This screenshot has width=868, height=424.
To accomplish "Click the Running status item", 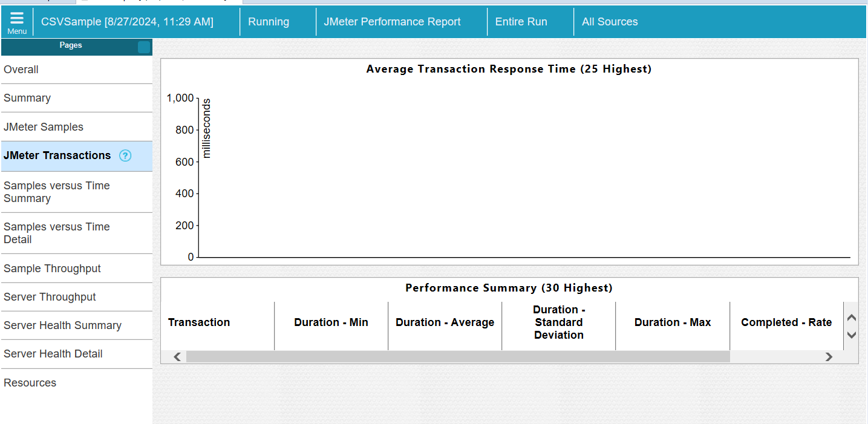I will pyautogui.click(x=269, y=22).
